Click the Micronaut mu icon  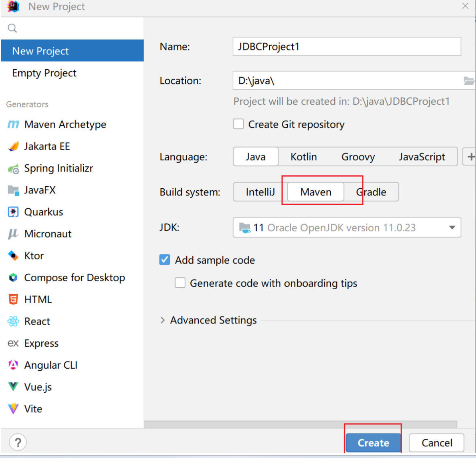point(13,234)
